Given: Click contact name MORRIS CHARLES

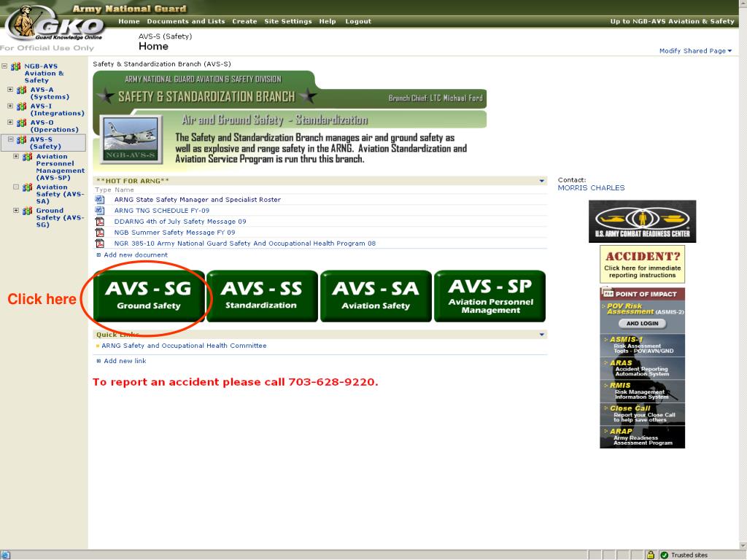Looking at the screenshot, I should click(x=591, y=188).
